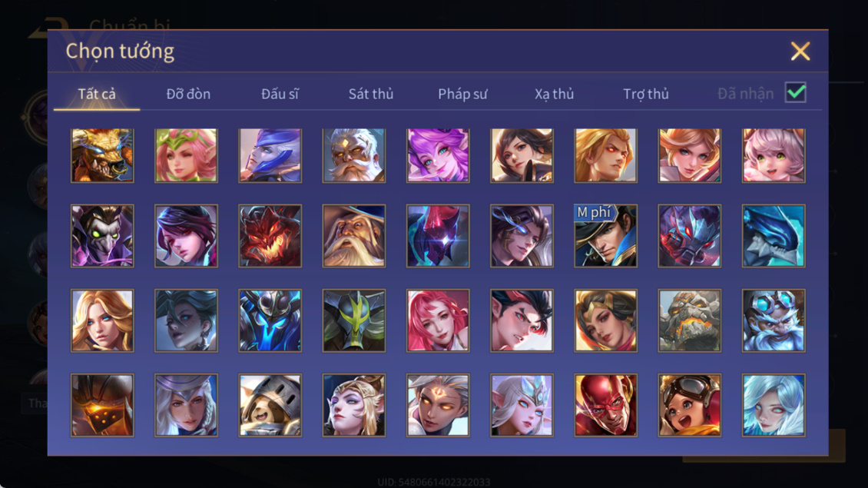Image resolution: width=868 pixels, height=488 pixels.
Task: Select the white-bearded wizard in hat
Action: (354, 236)
